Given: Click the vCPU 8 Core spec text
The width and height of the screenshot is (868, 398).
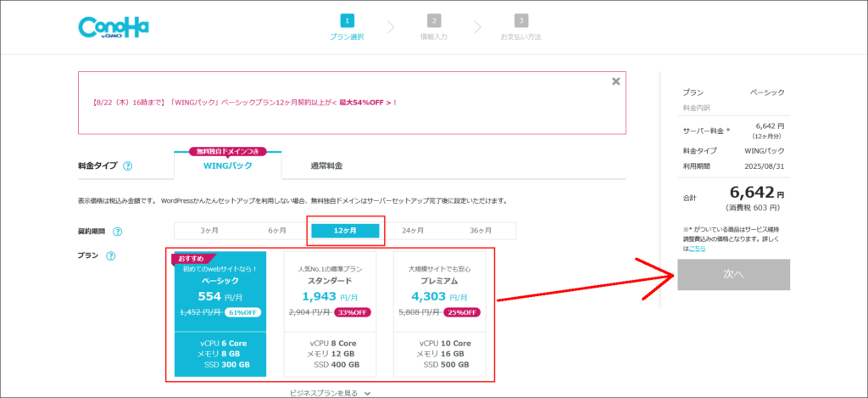Looking at the screenshot, I should [333, 343].
